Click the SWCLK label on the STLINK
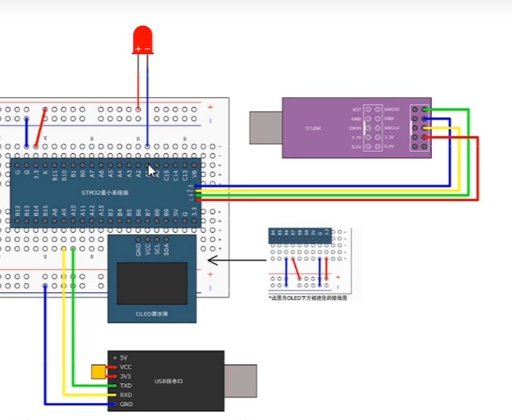 tap(392, 128)
